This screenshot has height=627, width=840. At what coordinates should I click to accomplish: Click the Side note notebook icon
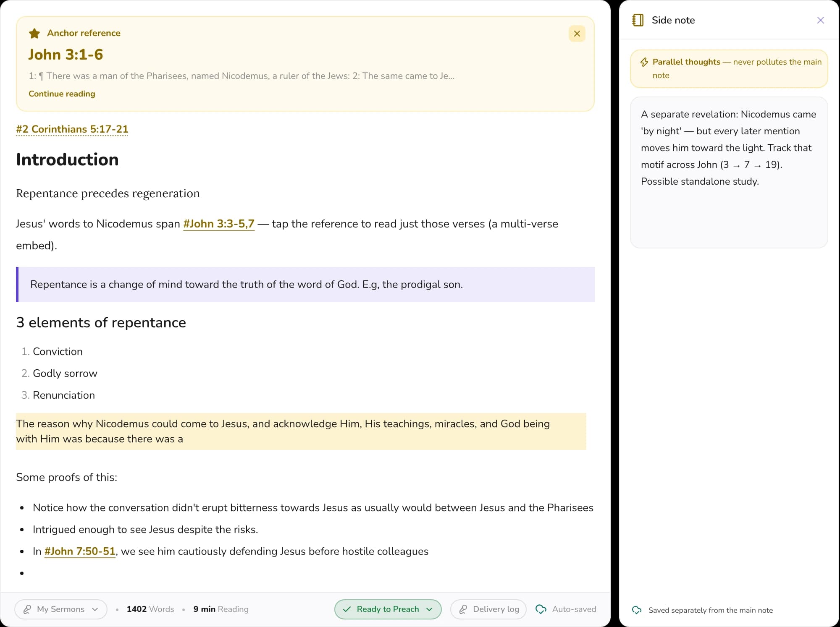coord(638,20)
